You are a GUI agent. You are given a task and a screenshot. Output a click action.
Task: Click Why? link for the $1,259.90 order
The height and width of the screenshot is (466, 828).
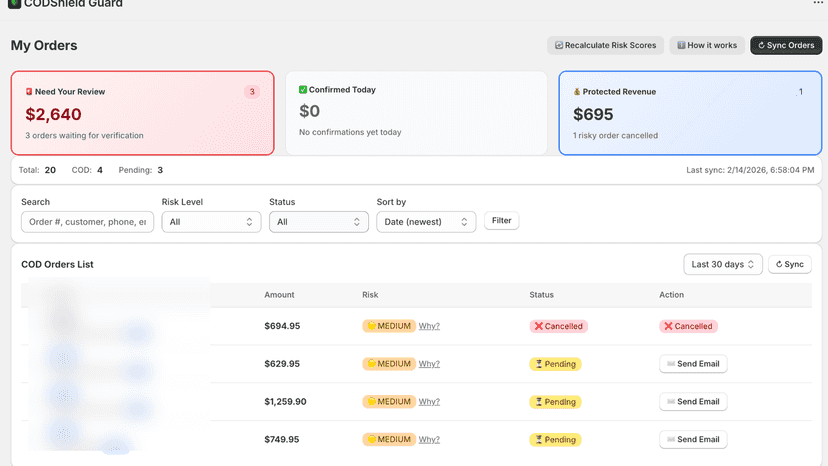click(x=429, y=402)
